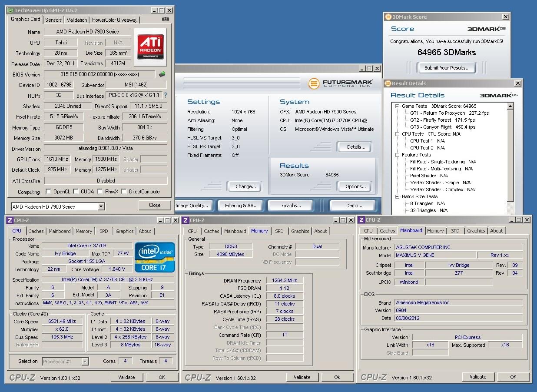Click the Filtering & AA... button
The width and height of the screenshot is (537, 392).
pos(241,206)
